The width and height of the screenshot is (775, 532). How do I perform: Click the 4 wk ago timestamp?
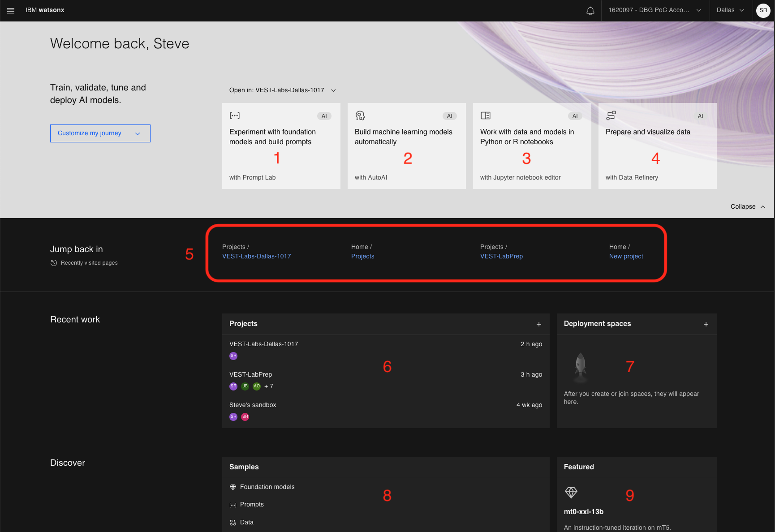530,405
